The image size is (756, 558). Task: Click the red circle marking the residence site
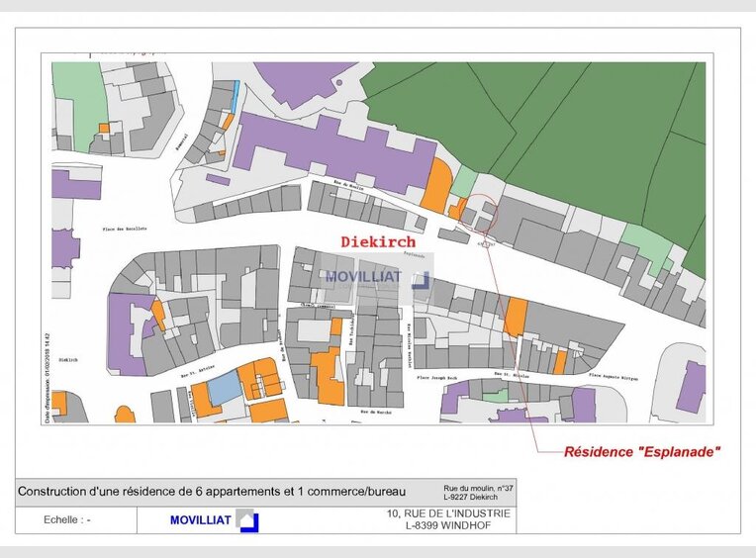480,213
